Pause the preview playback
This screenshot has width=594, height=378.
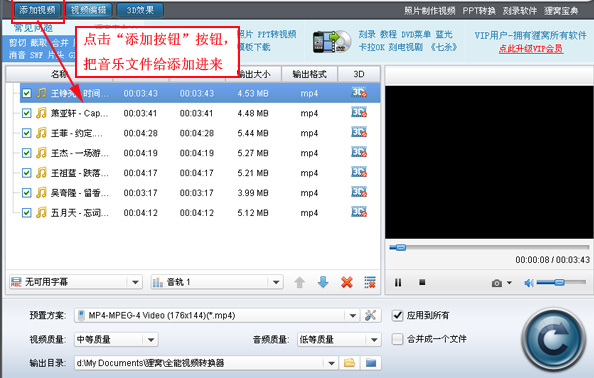pos(398,283)
